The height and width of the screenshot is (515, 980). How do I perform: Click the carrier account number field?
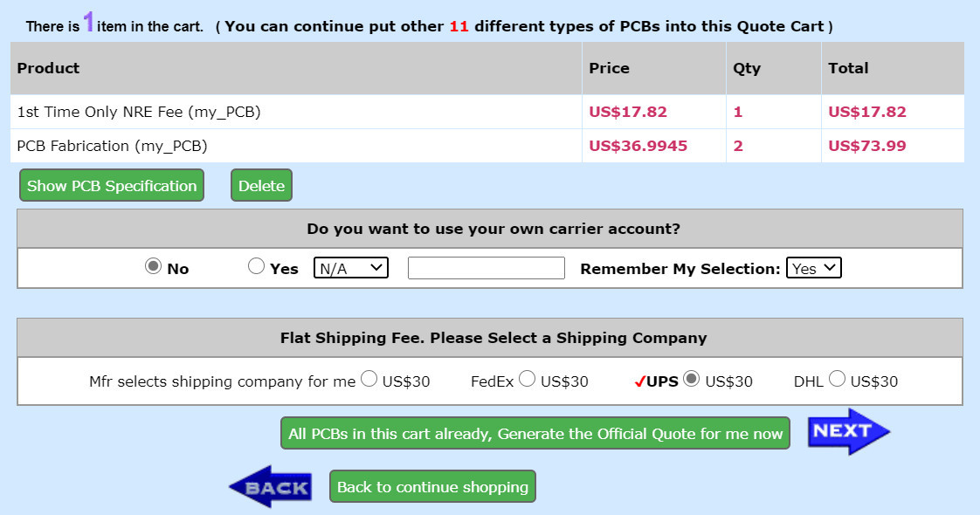pyautogui.click(x=487, y=268)
